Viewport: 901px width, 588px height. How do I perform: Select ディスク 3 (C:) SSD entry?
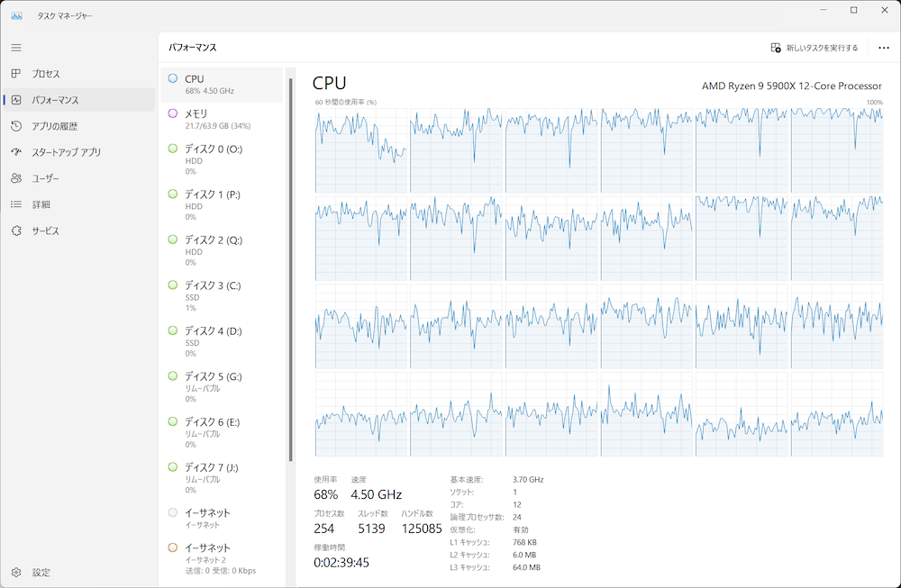click(222, 296)
